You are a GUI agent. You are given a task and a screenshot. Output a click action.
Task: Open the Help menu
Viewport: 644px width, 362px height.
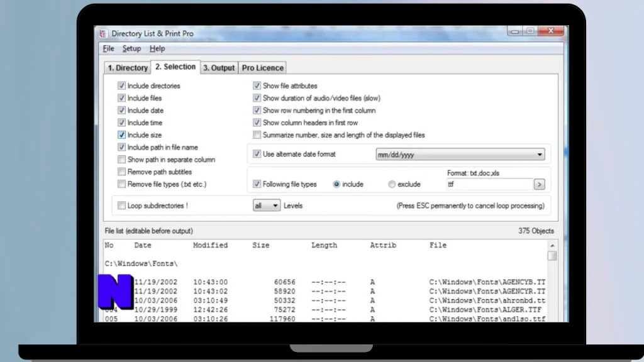click(157, 48)
